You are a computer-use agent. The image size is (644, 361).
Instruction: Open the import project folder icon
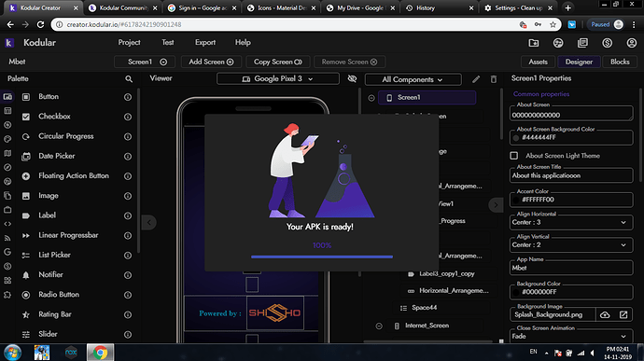tap(534, 43)
